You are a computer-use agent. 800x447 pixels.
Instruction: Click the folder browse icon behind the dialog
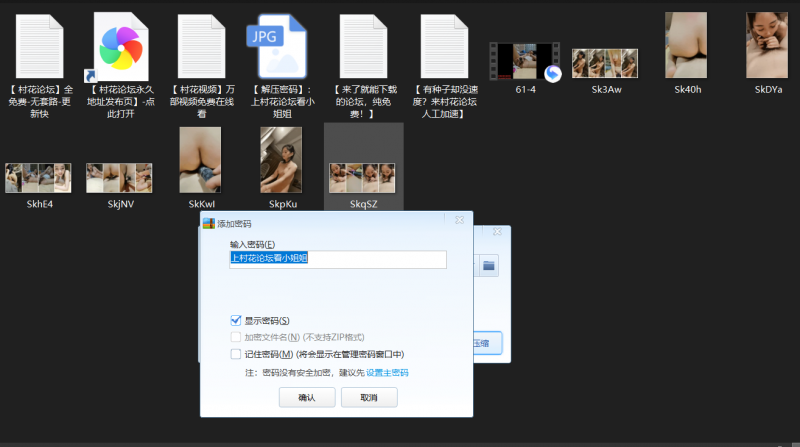click(x=489, y=266)
